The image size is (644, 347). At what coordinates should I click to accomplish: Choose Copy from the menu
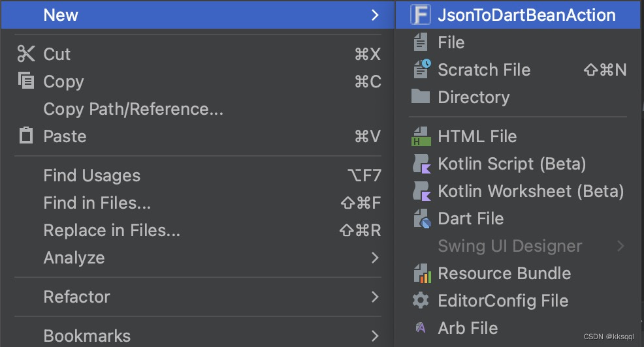click(x=197, y=82)
